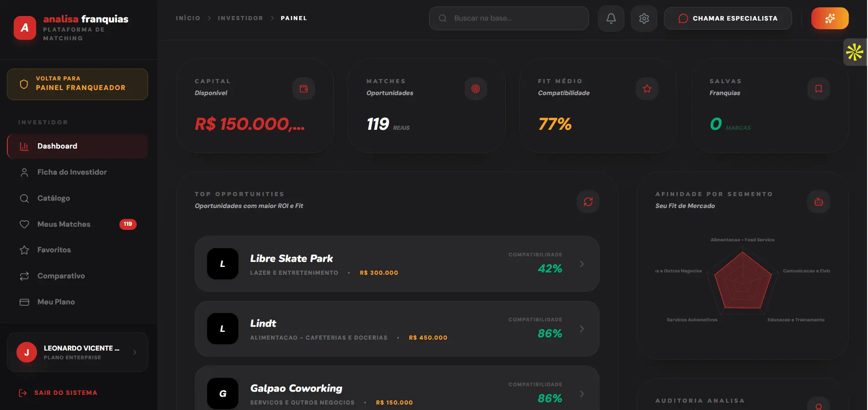Click the 77% fit médio value
The height and width of the screenshot is (410, 868).
[x=555, y=124]
